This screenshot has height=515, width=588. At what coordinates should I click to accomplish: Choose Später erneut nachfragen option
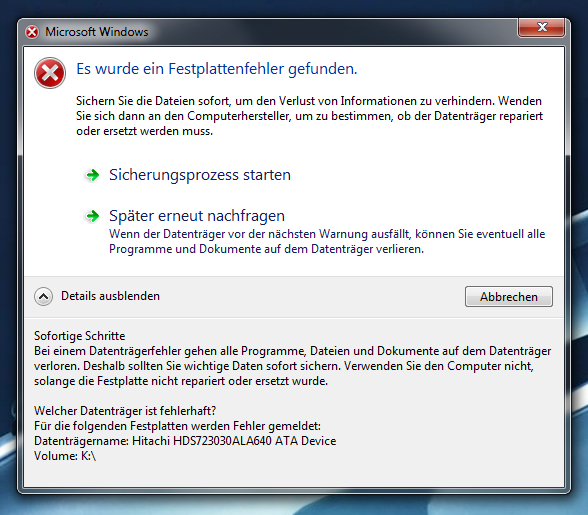tap(197, 216)
